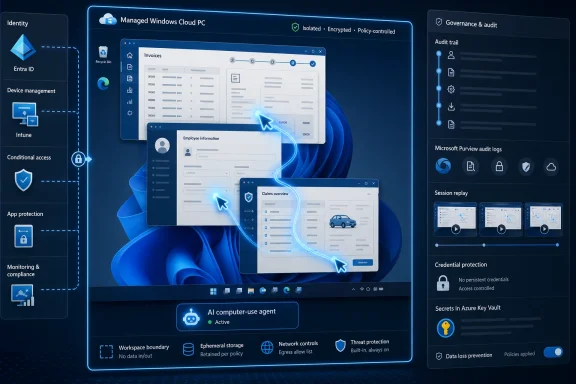Screen dimensions: 576x384
Task: Open File Explorer from the taskbar
Action: click(251, 291)
